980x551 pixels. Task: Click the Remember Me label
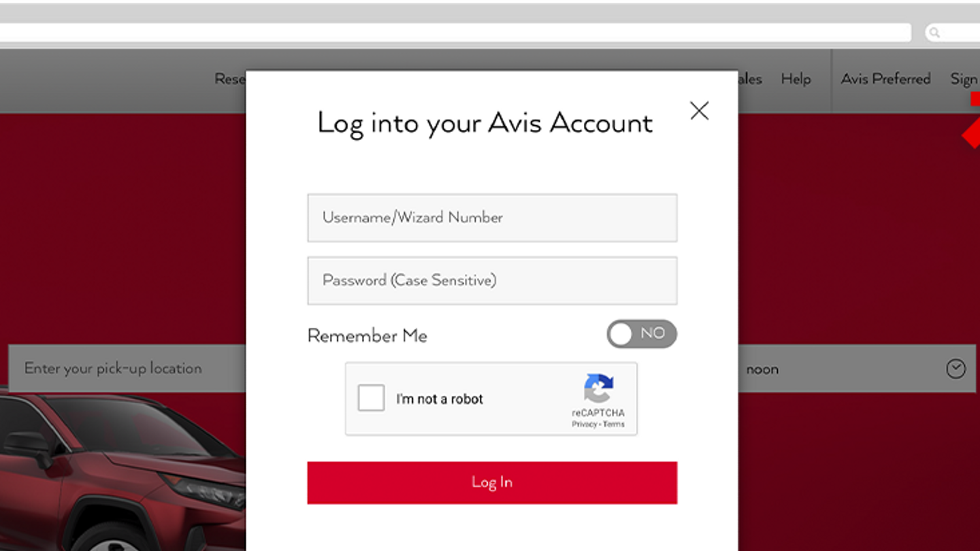[367, 335]
